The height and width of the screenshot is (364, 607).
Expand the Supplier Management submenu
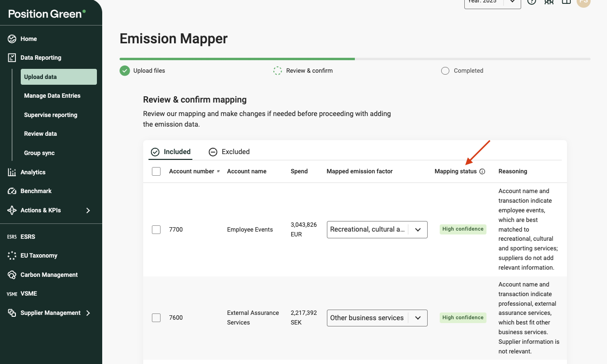88,313
